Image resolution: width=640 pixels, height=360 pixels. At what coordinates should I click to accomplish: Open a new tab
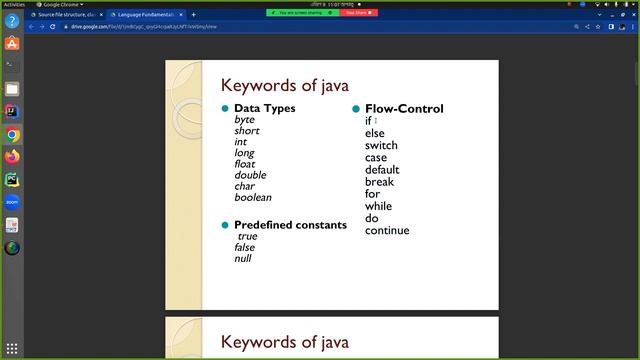(193, 15)
